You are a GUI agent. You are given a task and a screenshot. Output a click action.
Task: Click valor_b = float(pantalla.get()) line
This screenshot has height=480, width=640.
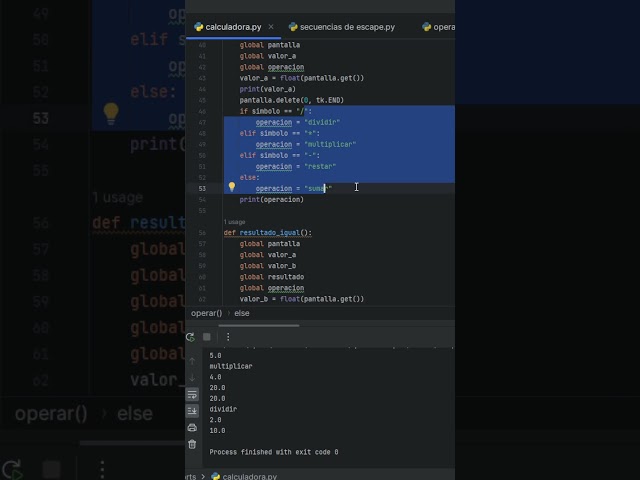(302, 299)
